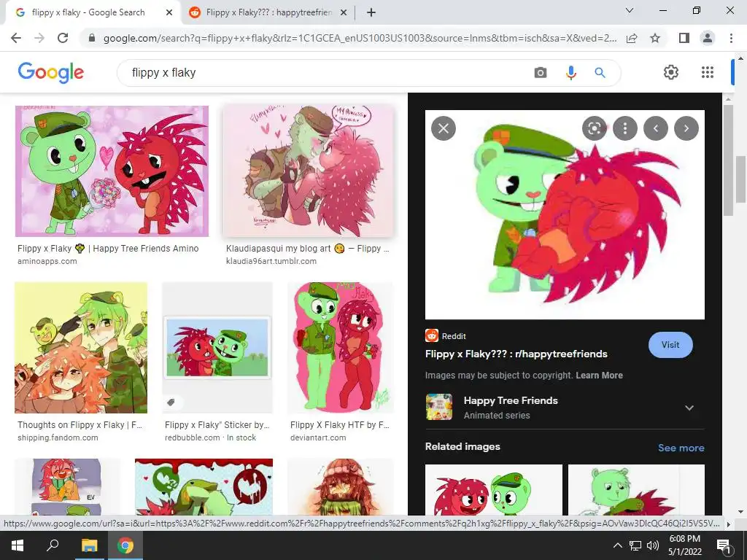Open Google quick settings gear

pyautogui.click(x=671, y=72)
